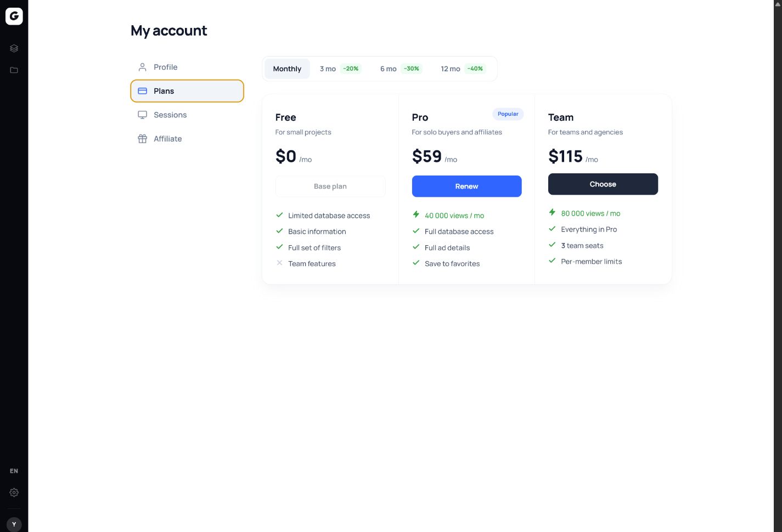The height and width of the screenshot is (532, 782).
Task: Click the $59 Pro price
Action: coord(427,156)
